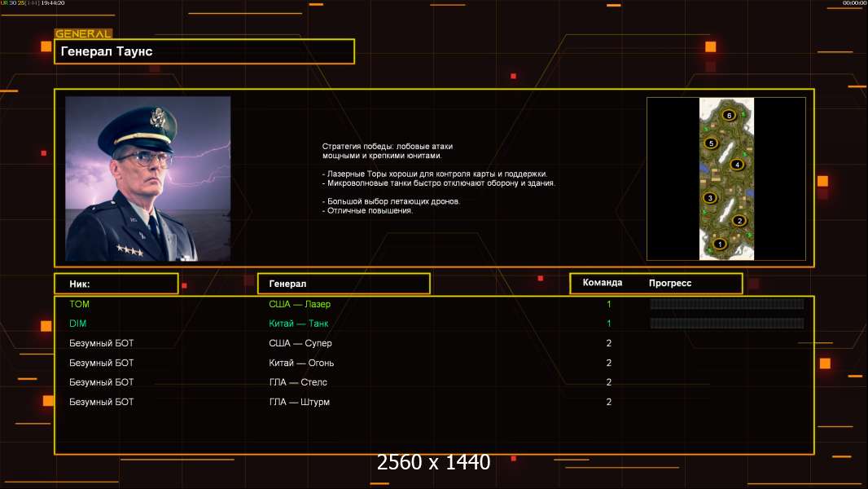Screen dimensions: 868x489
Task: Click the Китай — Огонь bot general
Action: pyautogui.click(x=302, y=363)
